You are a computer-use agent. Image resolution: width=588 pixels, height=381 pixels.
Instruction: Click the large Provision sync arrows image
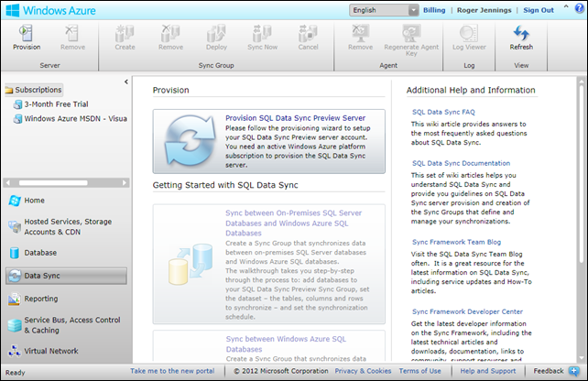(x=191, y=141)
